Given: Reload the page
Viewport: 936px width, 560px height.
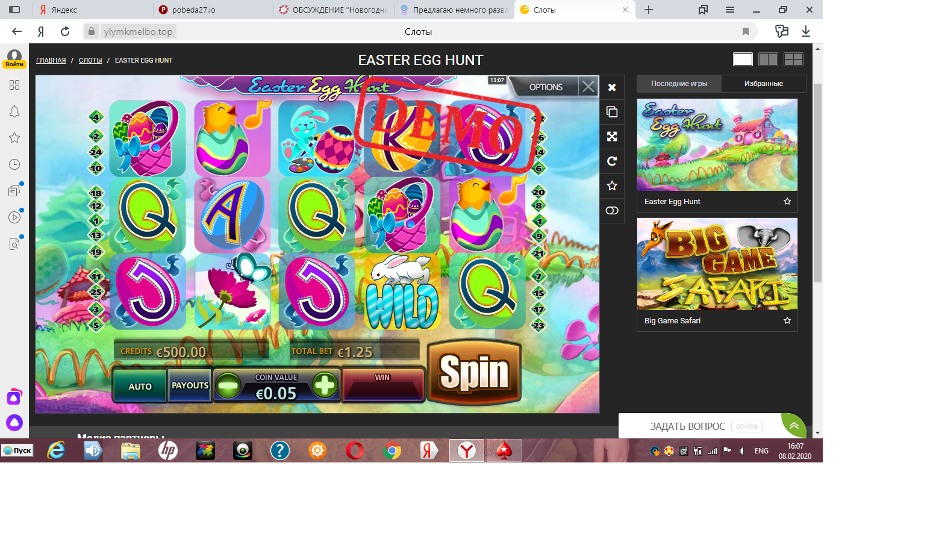Looking at the screenshot, I should pyautogui.click(x=65, y=31).
